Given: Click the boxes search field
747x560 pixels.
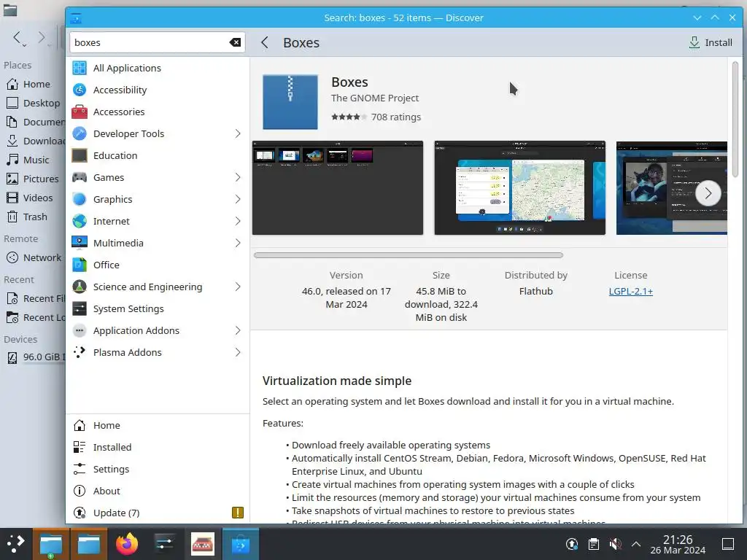Looking at the screenshot, I should pos(158,42).
